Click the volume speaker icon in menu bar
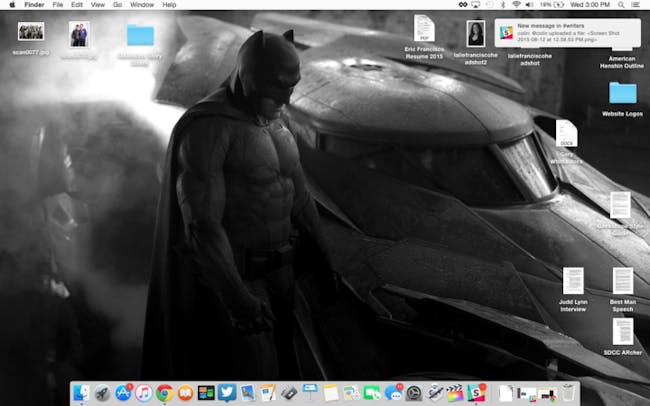 tap(530, 5)
